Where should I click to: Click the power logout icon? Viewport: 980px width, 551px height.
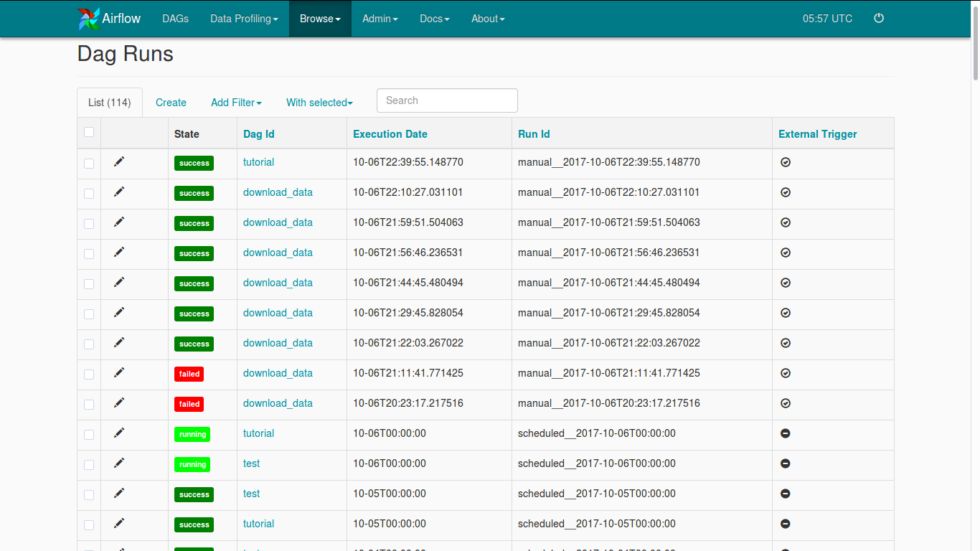tap(879, 18)
